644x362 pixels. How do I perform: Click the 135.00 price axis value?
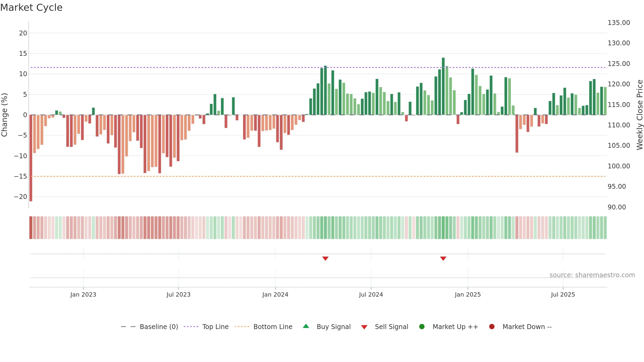click(619, 23)
